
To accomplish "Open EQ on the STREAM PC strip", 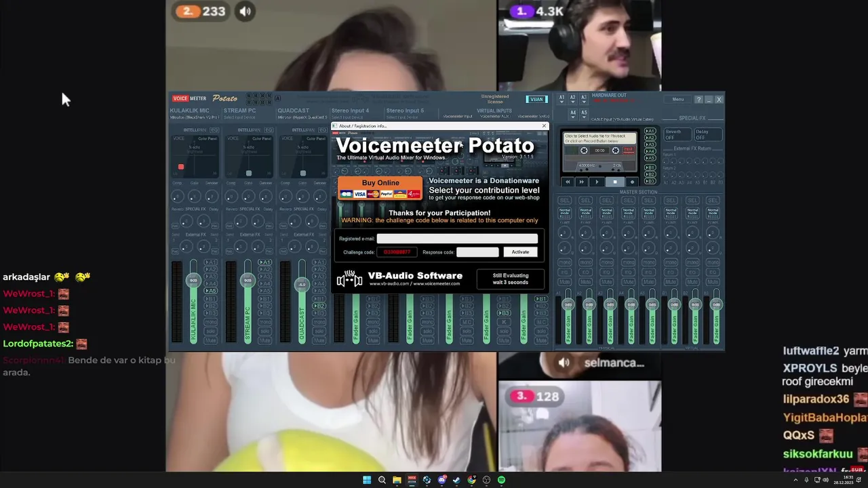I will [269, 130].
